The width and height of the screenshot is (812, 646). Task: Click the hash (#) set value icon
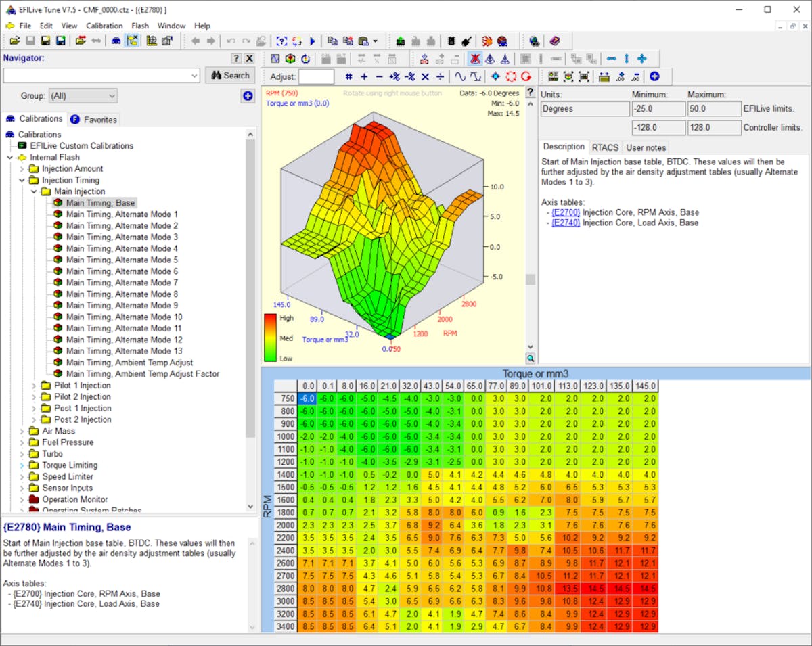pos(348,76)
